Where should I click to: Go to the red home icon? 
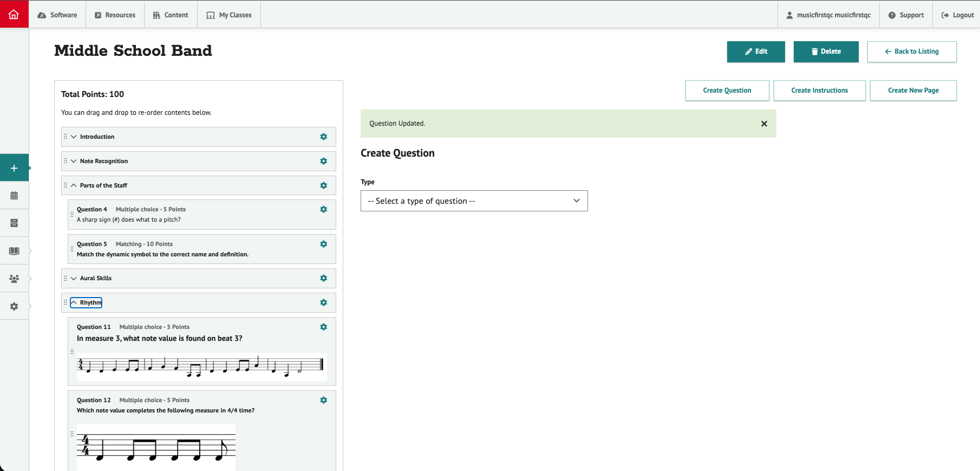(14, 14)
